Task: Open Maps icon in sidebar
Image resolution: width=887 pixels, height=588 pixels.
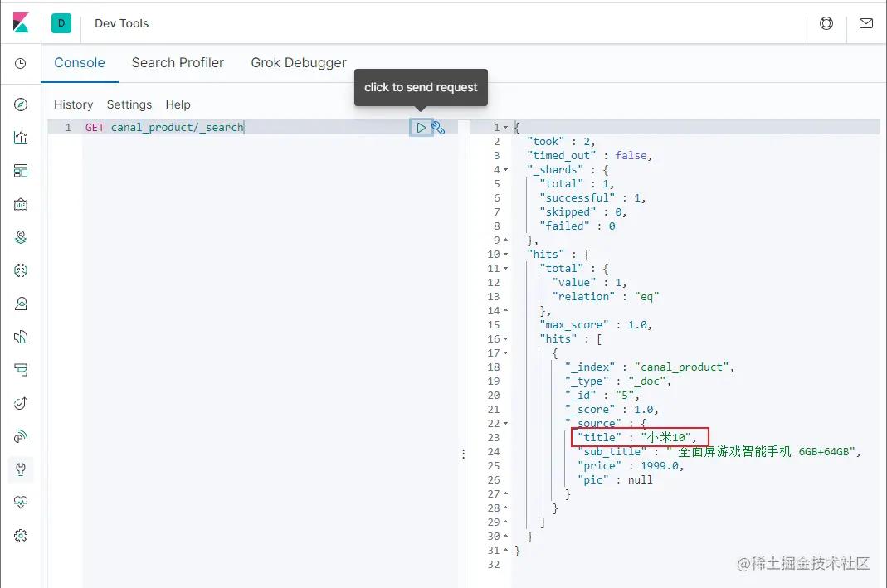Action: click(21, 237)
